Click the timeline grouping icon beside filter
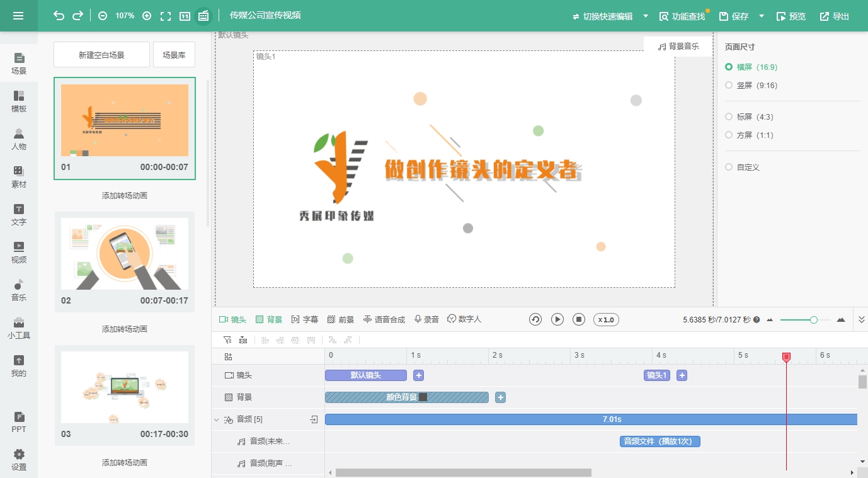The height and width of the screenshot is (478, 868). pyautogui.click(x=243, y=340)
